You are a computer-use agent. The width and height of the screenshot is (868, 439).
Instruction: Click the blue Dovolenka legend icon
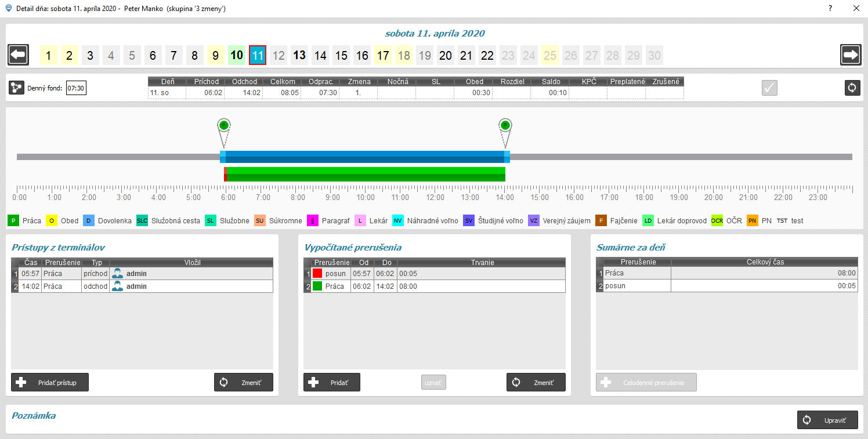tap(88, 220)
